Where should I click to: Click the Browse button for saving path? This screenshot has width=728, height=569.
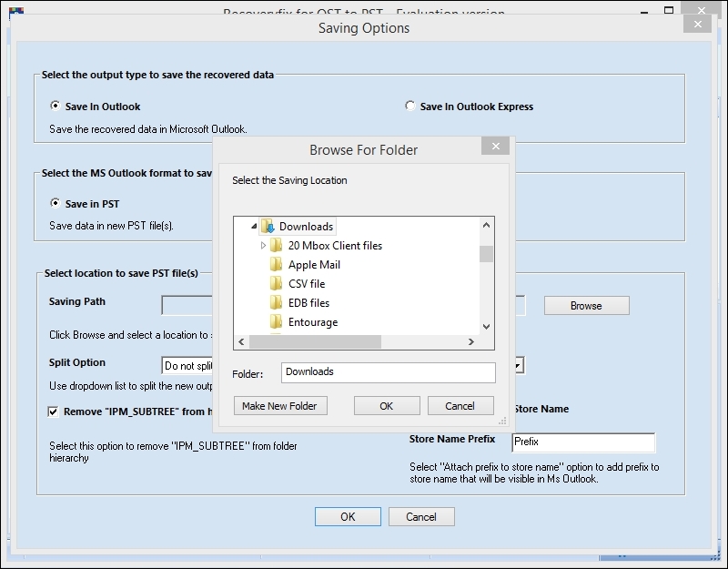586,305
